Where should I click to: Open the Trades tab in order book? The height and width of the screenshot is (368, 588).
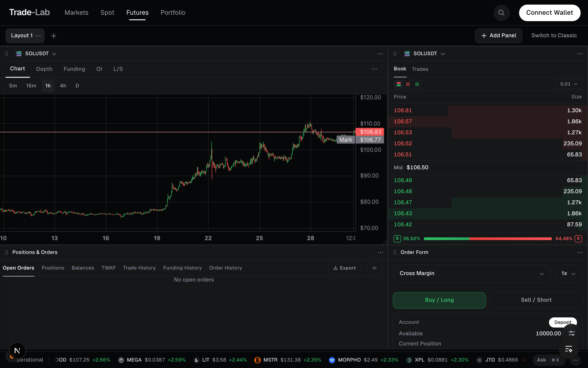point(420,69)
